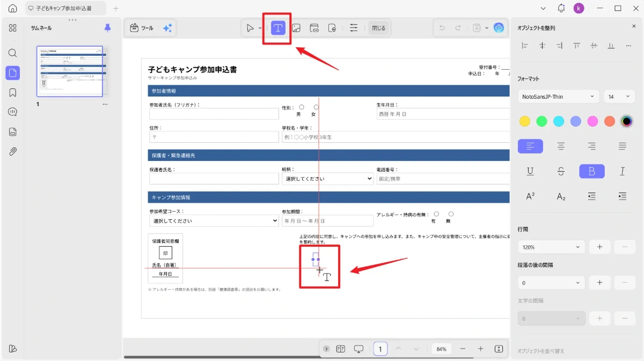644x361 pixels.
Task: Open the form properties sliders icon
Action: click(354, 28)
